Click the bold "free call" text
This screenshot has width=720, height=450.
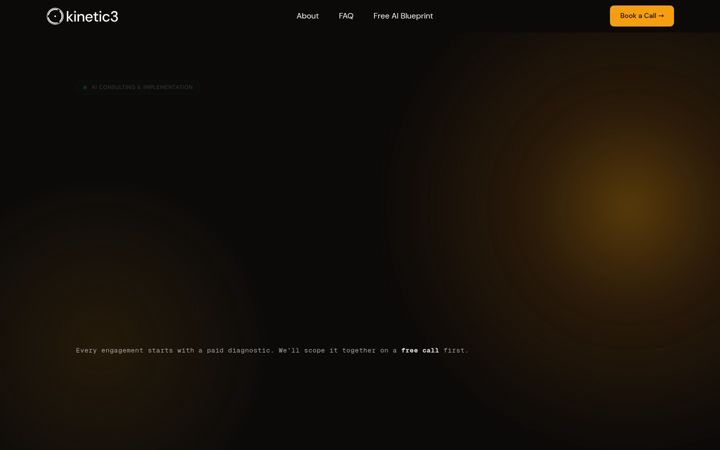pyautogui.click(x=420, y=350)
